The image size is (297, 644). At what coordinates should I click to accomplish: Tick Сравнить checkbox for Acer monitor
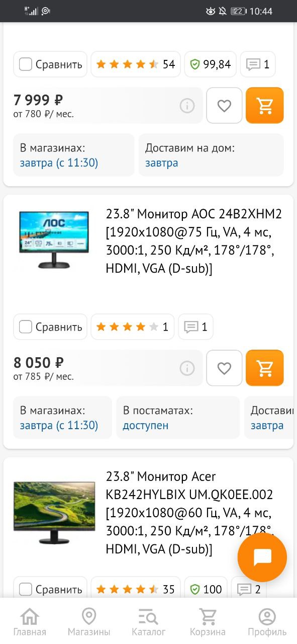(x=26, y=589)
